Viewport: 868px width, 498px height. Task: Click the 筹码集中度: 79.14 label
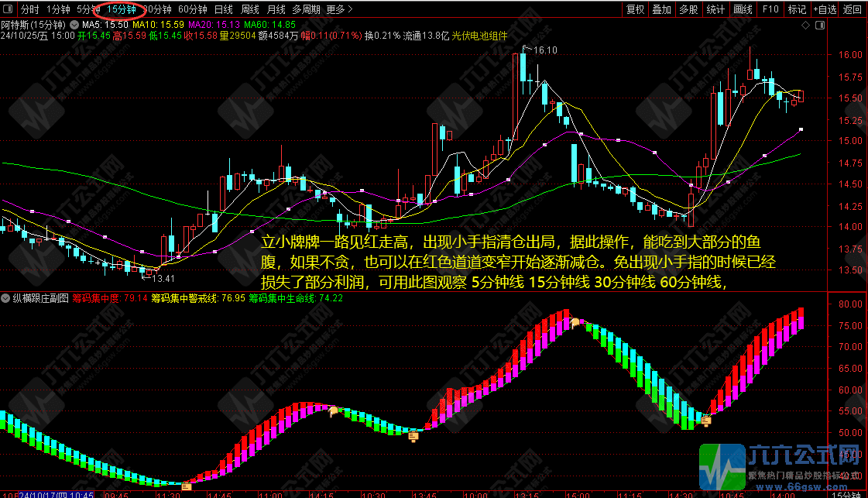[x=110, y=298]
